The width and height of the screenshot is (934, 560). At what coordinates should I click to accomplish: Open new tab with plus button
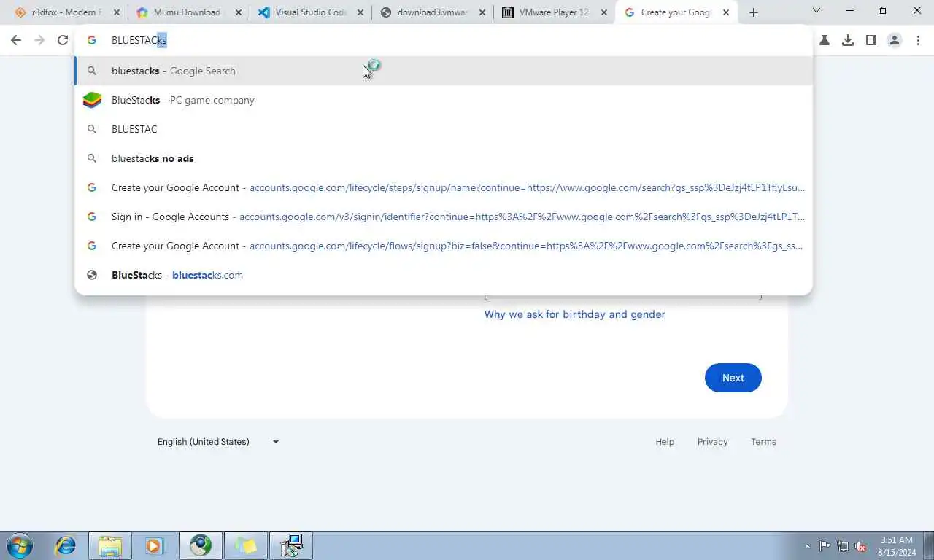pos(754,12)
